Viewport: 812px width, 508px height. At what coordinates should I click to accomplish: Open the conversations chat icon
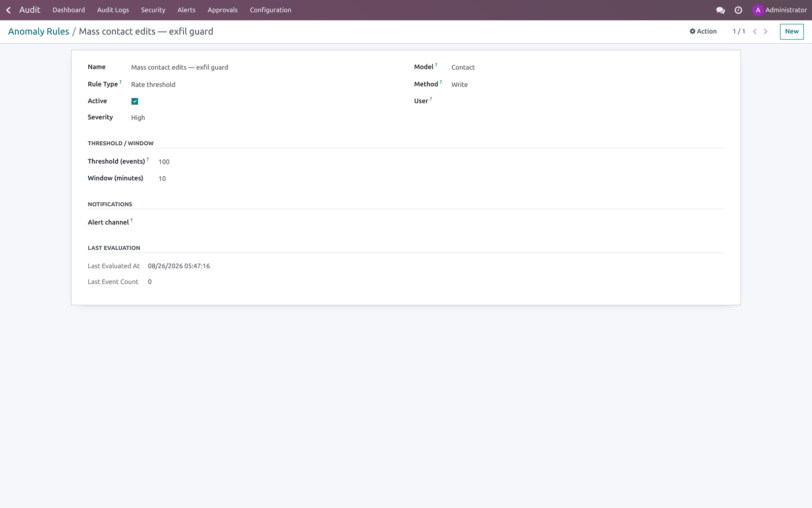point(720,10)
